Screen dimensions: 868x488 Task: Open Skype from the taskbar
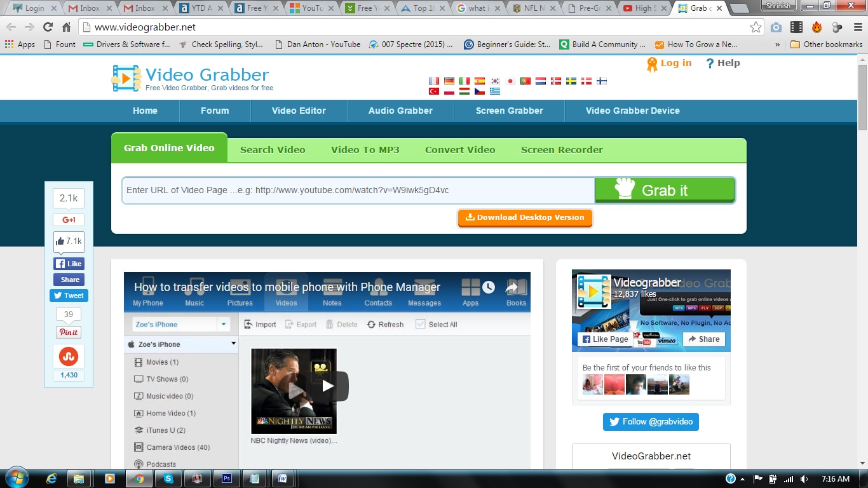coord(168,478)
